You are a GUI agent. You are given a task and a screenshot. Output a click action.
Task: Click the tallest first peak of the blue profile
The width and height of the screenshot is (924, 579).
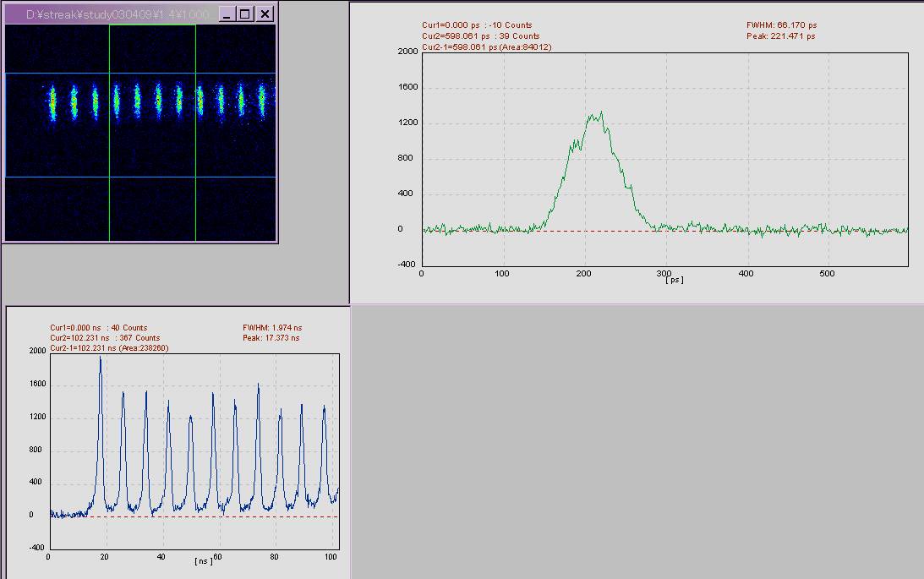click(101, 358)
